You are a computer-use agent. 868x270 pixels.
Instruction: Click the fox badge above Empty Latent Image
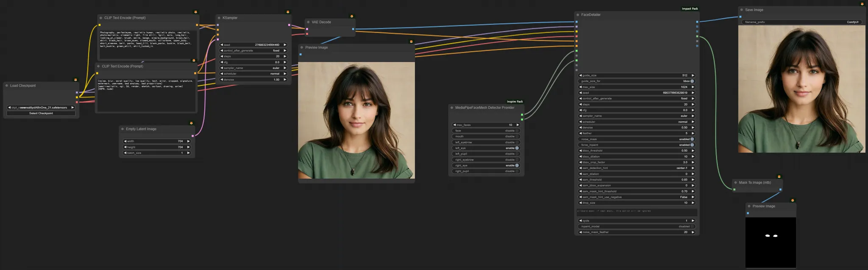pos(191,123)
